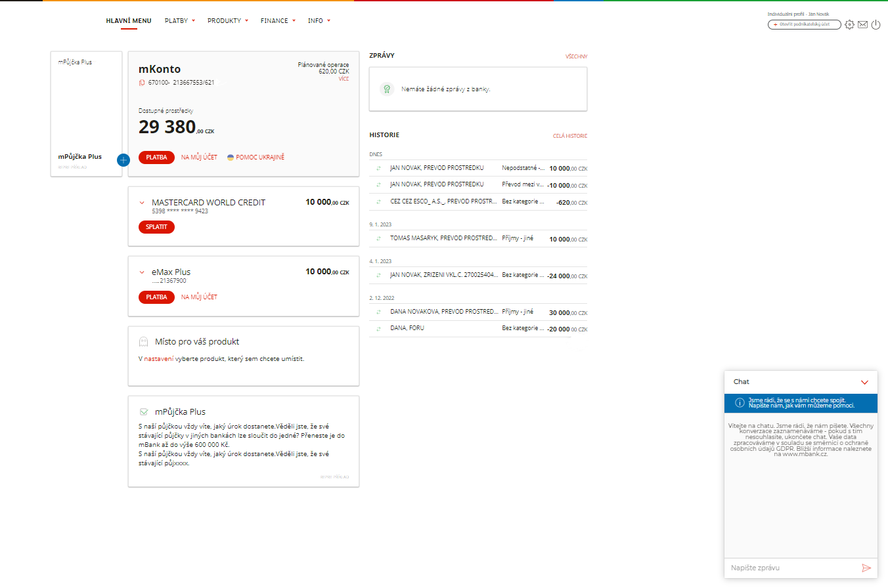
Task: Open the CELÁ HISTORIE link
Action: click(x=569, y=136)
